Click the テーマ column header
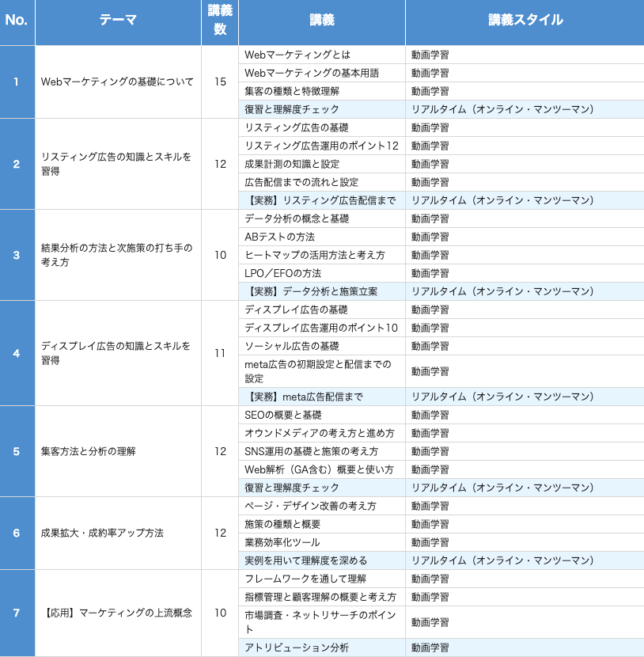This screenshot has height=657, width=644. [118, 22]
